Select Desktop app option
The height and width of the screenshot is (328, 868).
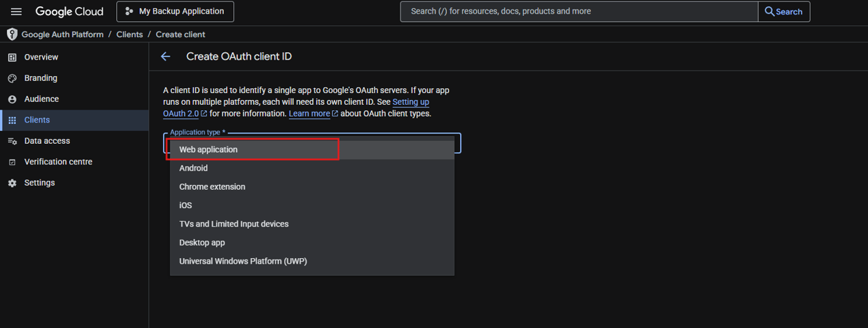(312, 242)
